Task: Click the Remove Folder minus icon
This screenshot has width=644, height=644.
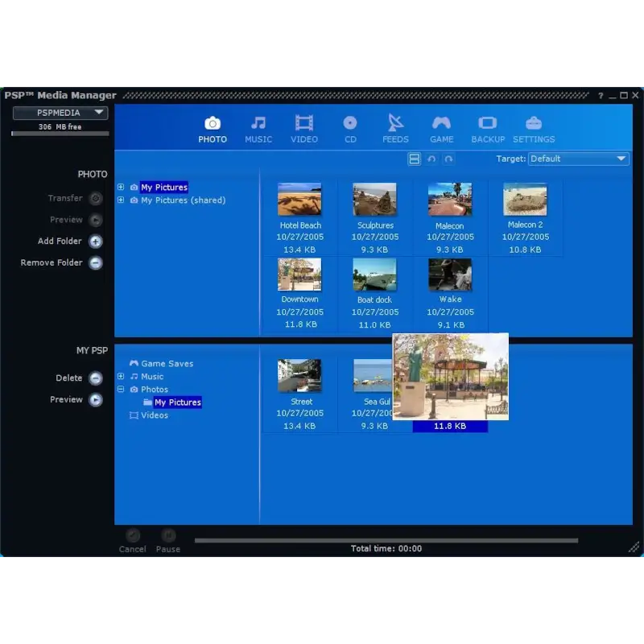Action: 96,263
